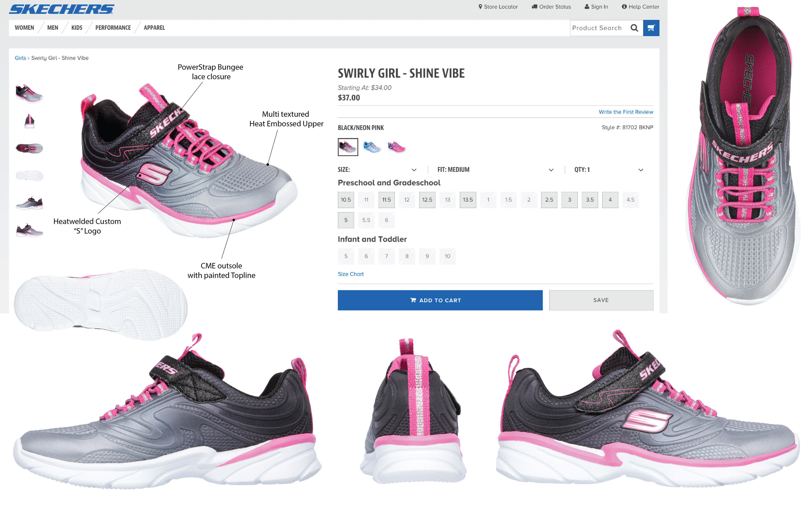Screen dimensions: 812x525
Task: Select size 3.5
Action: (x=590, y=200)
